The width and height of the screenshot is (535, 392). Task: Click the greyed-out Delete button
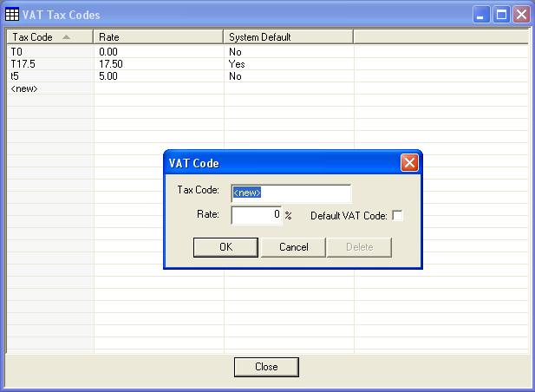(359, 247)
